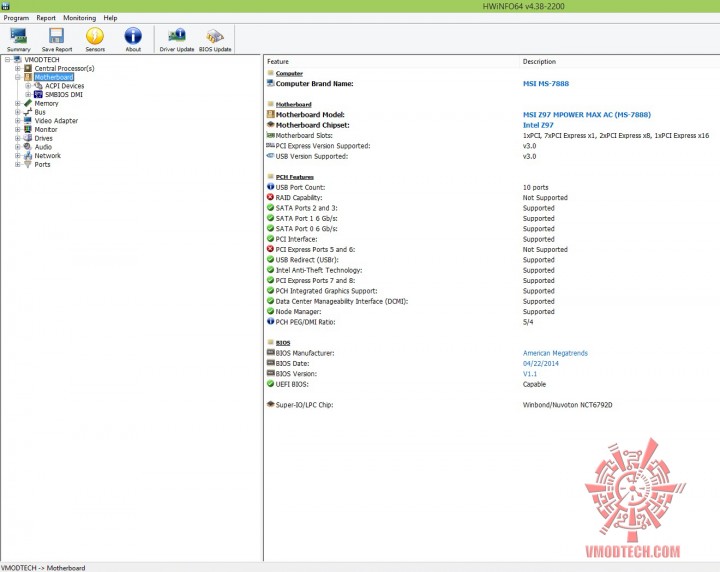Click the Central Processor(s) chip icon
The width and height of the screenshot is (720, 572).
click(28, 68)
